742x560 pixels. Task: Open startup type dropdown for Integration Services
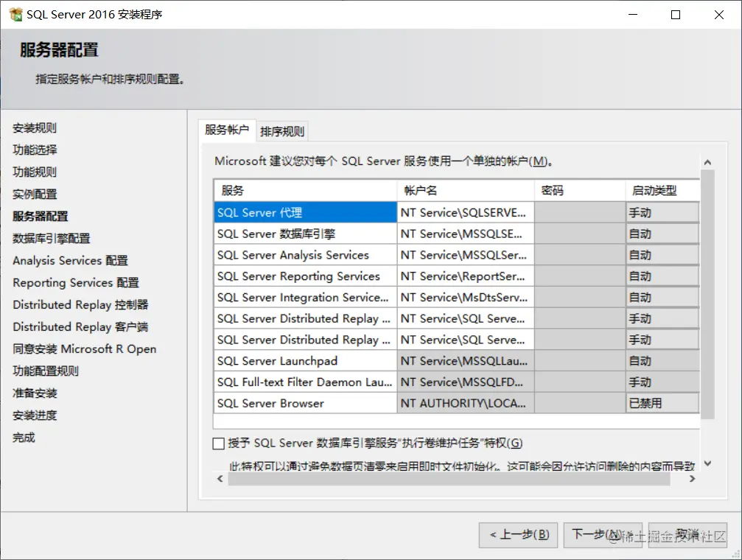(662, 297)
